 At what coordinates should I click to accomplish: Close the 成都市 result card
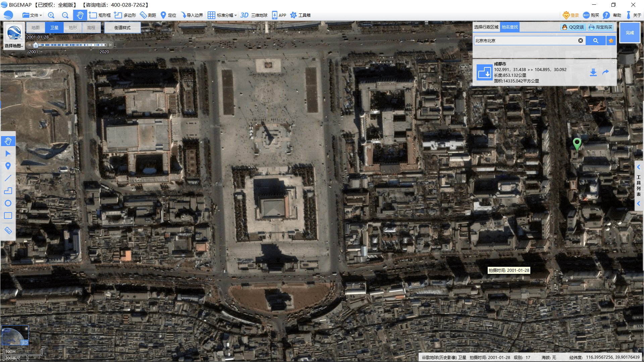pos(613,62)
